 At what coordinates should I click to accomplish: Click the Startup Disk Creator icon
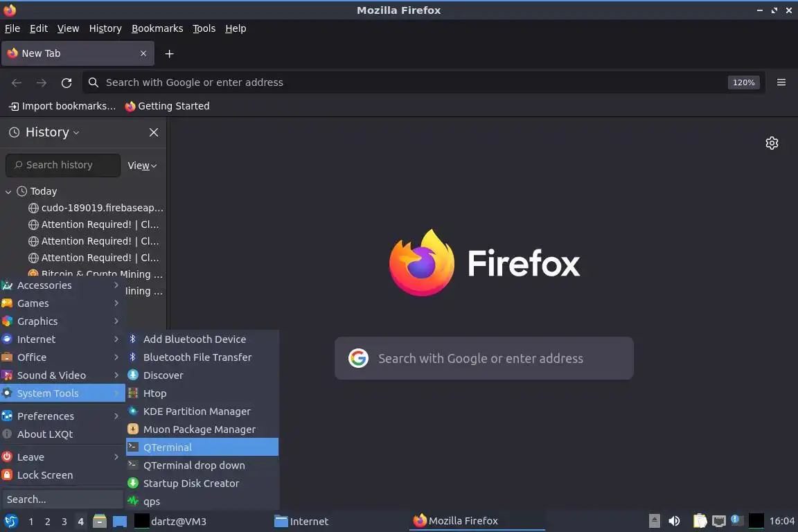[x=133, y=483]
